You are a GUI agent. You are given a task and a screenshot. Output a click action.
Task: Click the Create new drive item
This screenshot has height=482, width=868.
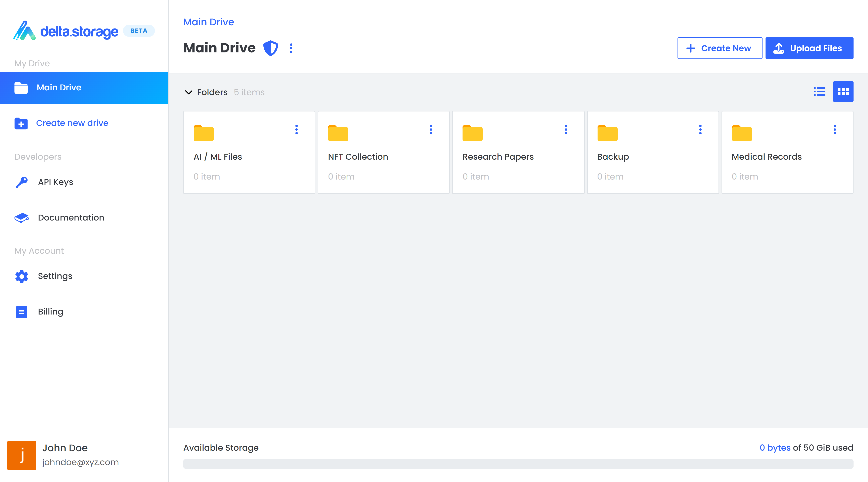72,123
